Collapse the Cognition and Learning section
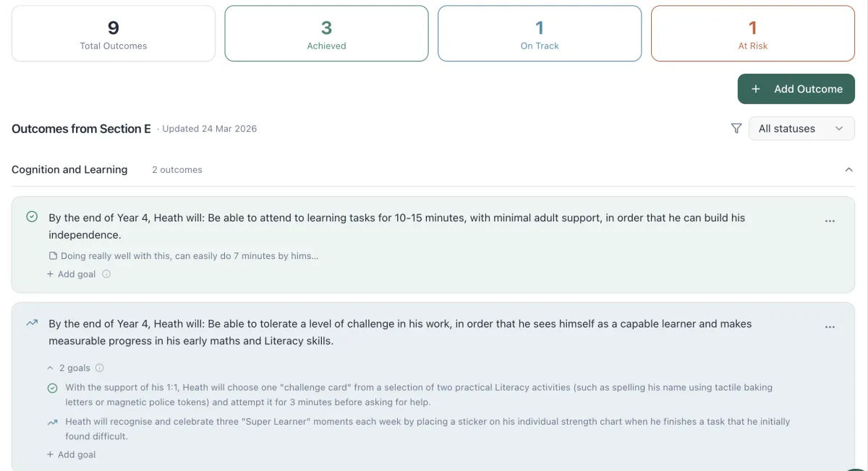 click(x=849, y=169)
